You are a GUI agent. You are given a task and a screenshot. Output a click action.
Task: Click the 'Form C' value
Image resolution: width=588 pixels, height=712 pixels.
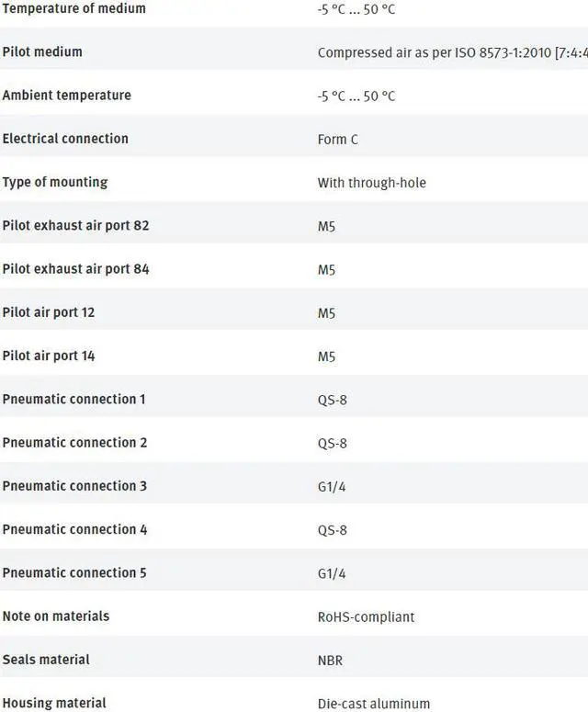click(x=338, y=140)
